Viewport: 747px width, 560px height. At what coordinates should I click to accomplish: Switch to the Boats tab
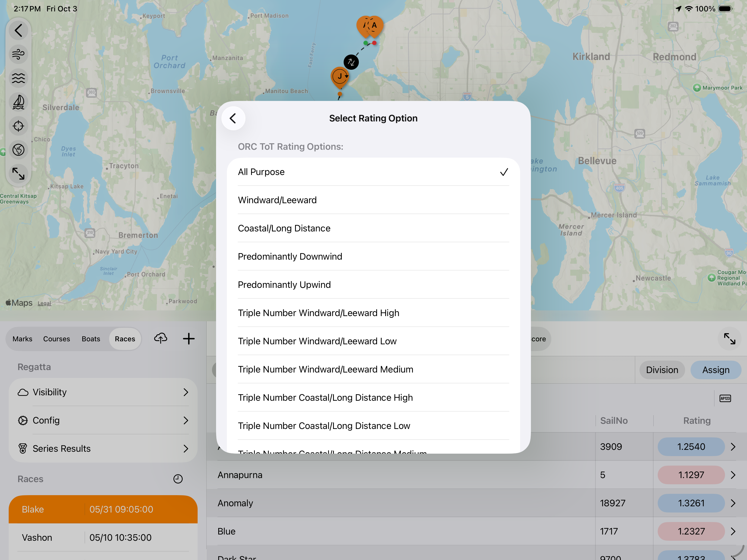91,339
